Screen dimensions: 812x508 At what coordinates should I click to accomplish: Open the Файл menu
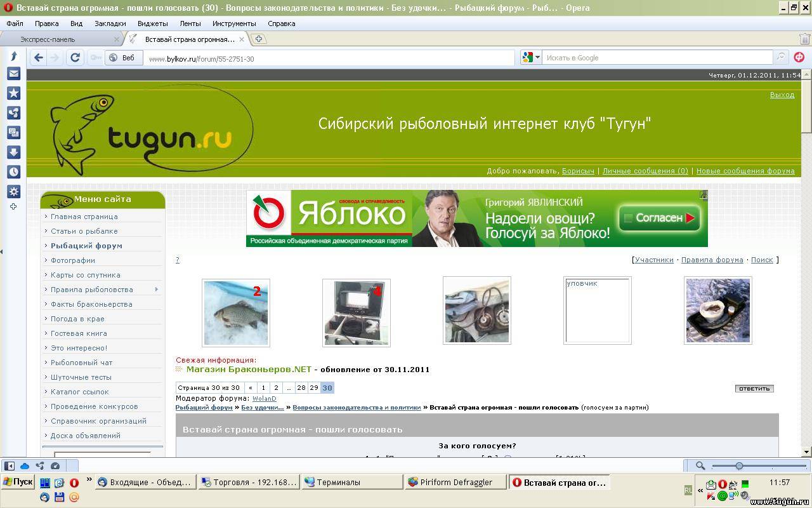pyautogui.click(x=15, y=23)
